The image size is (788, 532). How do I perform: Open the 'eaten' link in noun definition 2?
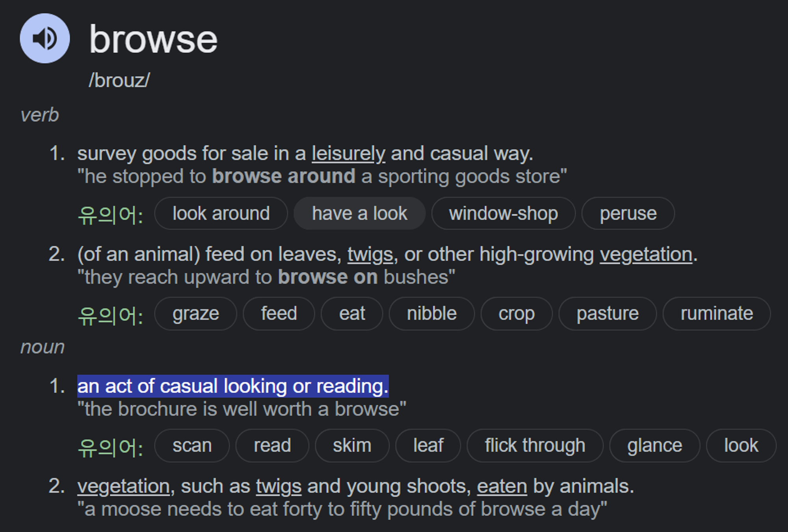(x=502, y=486)
